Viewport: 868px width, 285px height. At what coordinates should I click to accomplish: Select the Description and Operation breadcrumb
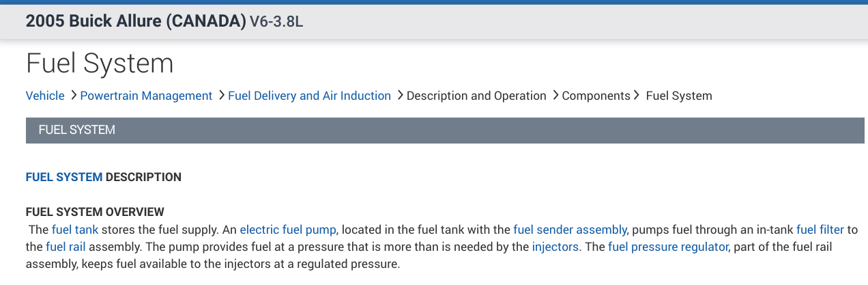coord(476,96)
